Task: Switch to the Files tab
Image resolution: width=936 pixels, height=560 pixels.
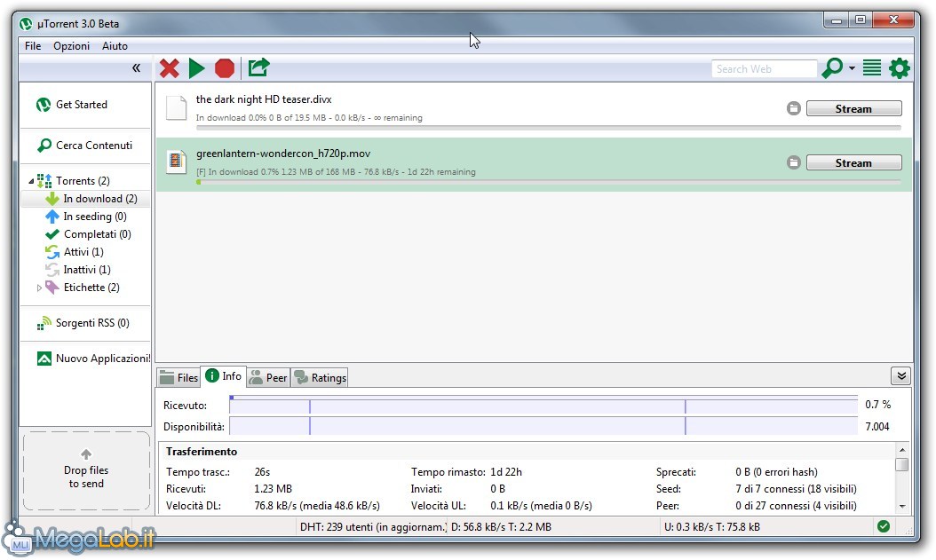Action: click(x=178, y=377)
